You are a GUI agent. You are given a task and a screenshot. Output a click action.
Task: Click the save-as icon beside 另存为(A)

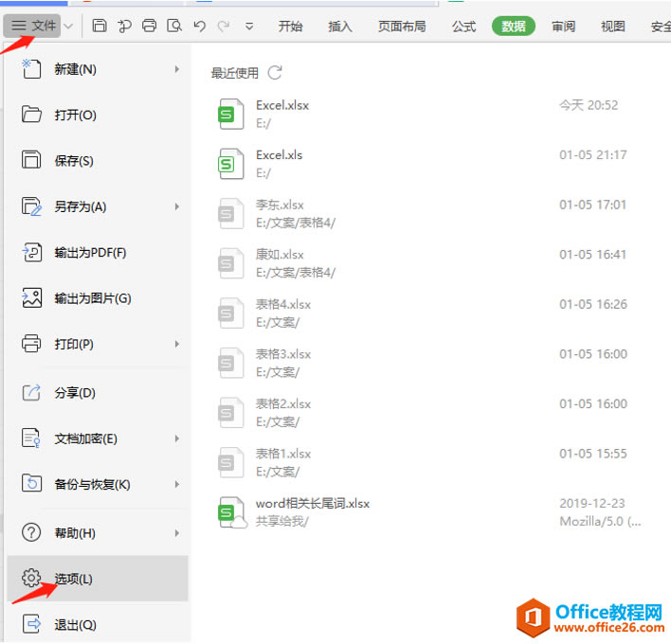[31, 206]
